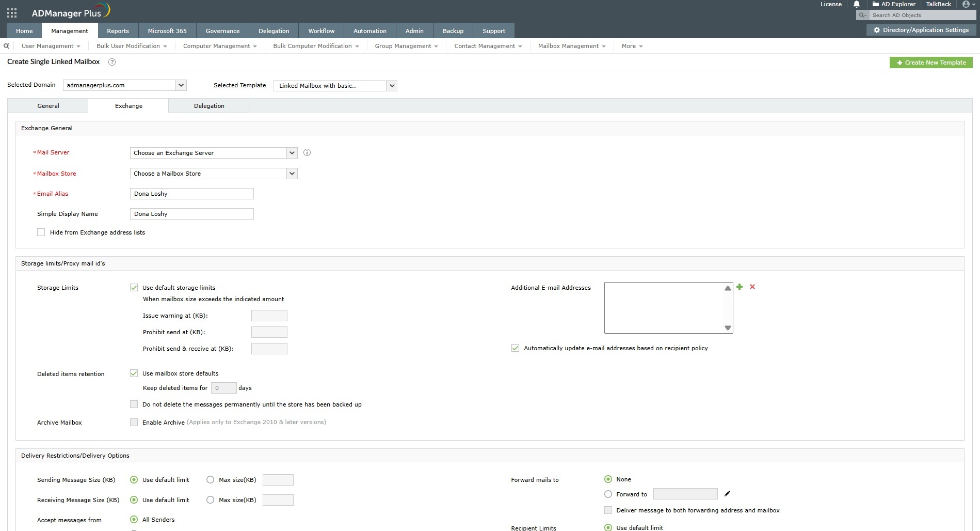980x531 pixels.
Task: Open the Automation menu
Action: pos(369,30)
